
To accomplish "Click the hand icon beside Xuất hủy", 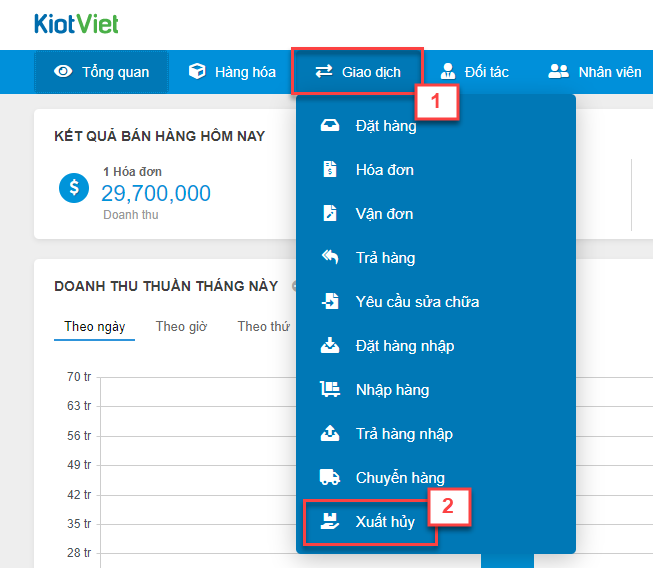I will (x=330, y=522).
